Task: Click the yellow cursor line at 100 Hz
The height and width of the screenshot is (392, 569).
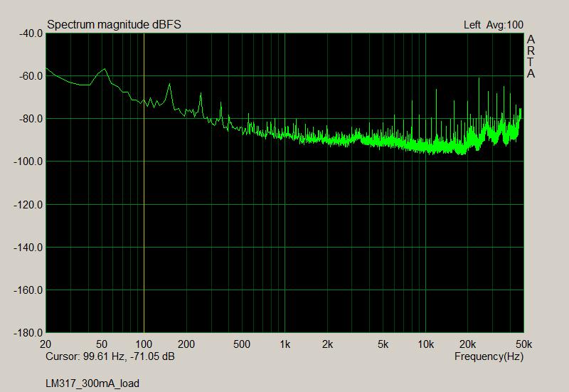Action: pos(144,183)
